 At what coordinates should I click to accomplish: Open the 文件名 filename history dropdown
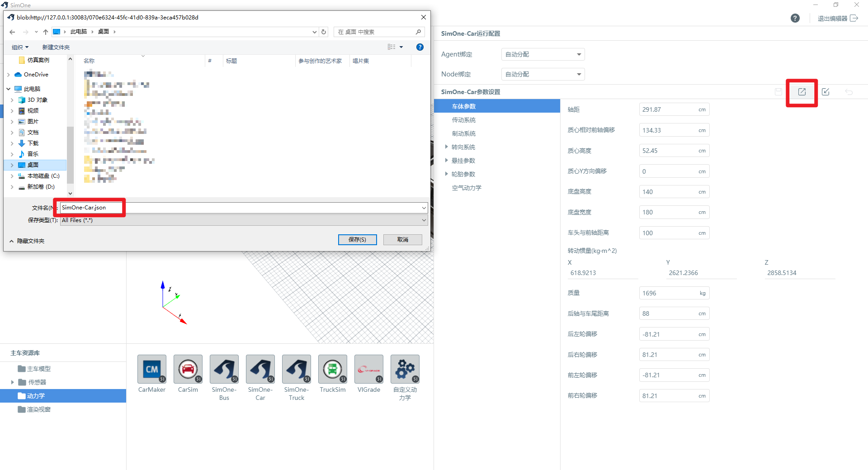pyautogui.click(x=424, y=208)
